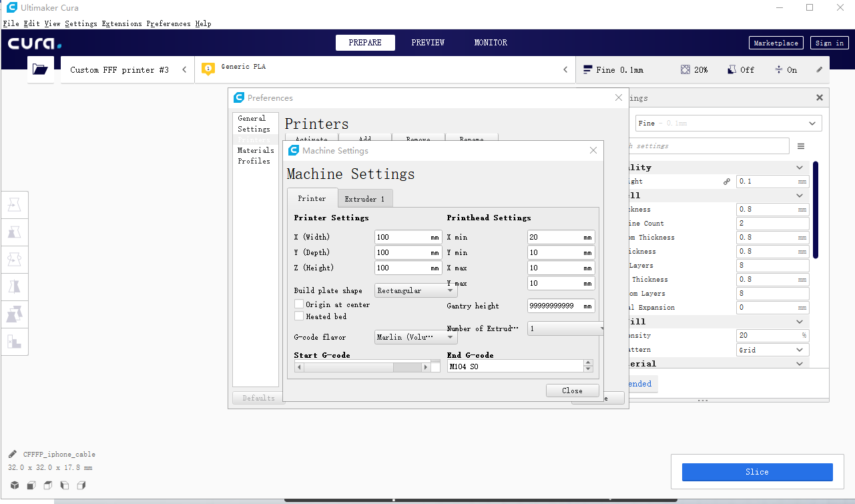The image size is (855, 504).
Task: Expand the Material section chevron
Action: point(800,364)
